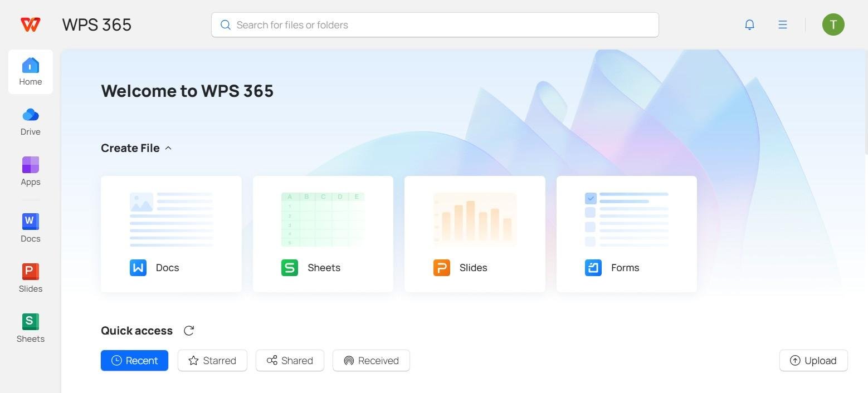Create a new Forms document
Viewport: 868px width, 393px height.
pos(626,234)
